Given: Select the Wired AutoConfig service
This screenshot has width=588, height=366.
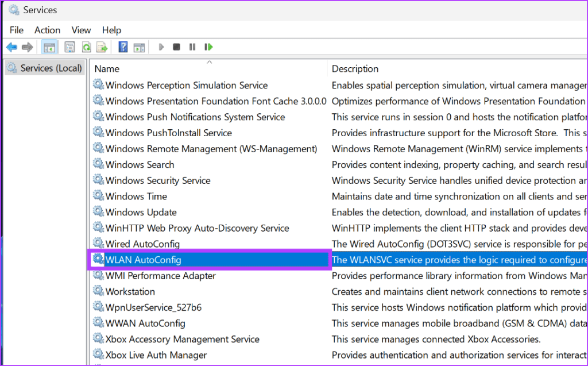Looking at the screenshot, I should pos(142,244).
